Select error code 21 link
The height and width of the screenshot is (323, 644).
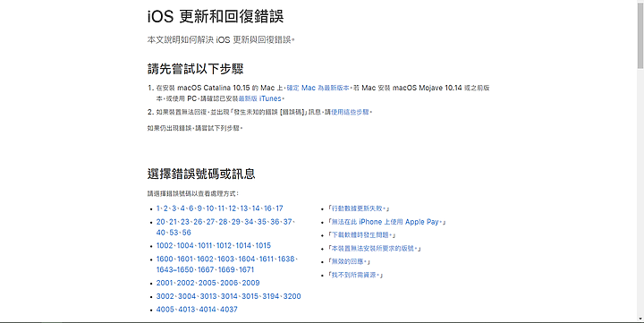click(x=173, y=222)
